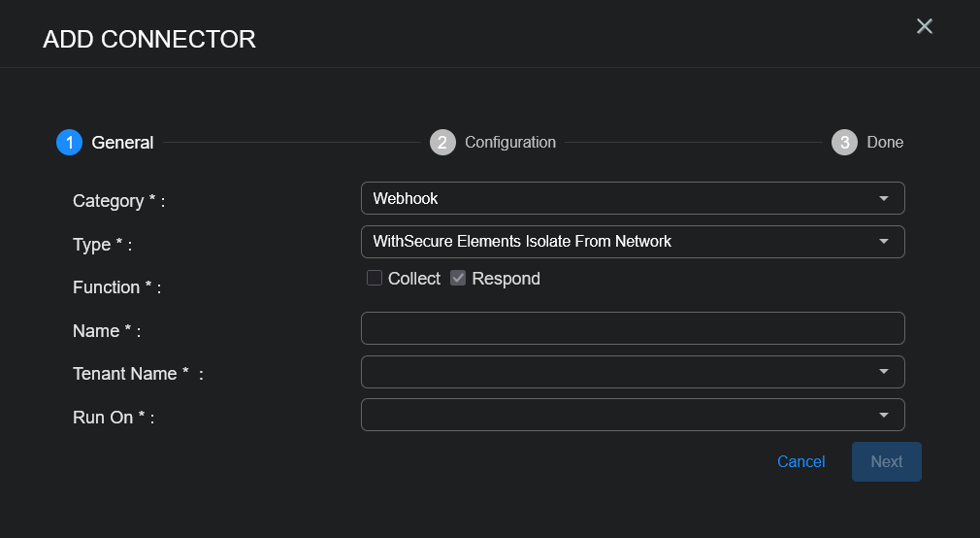Go to the Configuration step label
Screen dimensions: 980x538
coord(510,143)
